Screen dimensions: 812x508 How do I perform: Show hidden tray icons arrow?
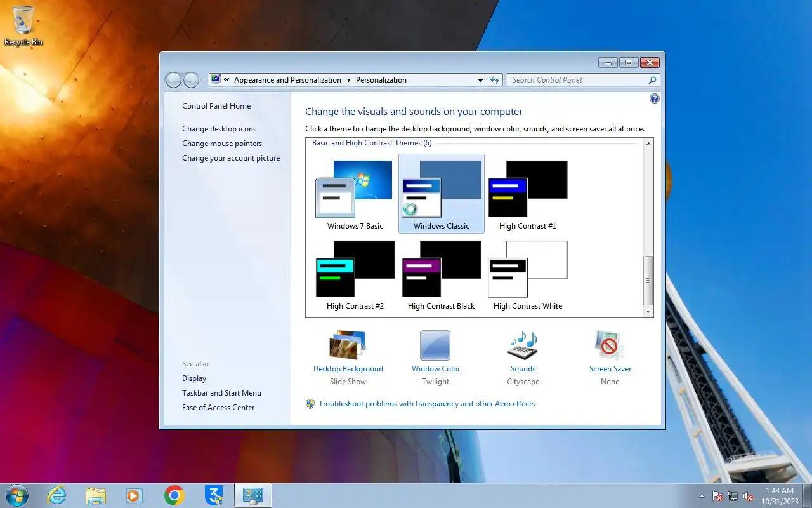[x=702, y=496]
